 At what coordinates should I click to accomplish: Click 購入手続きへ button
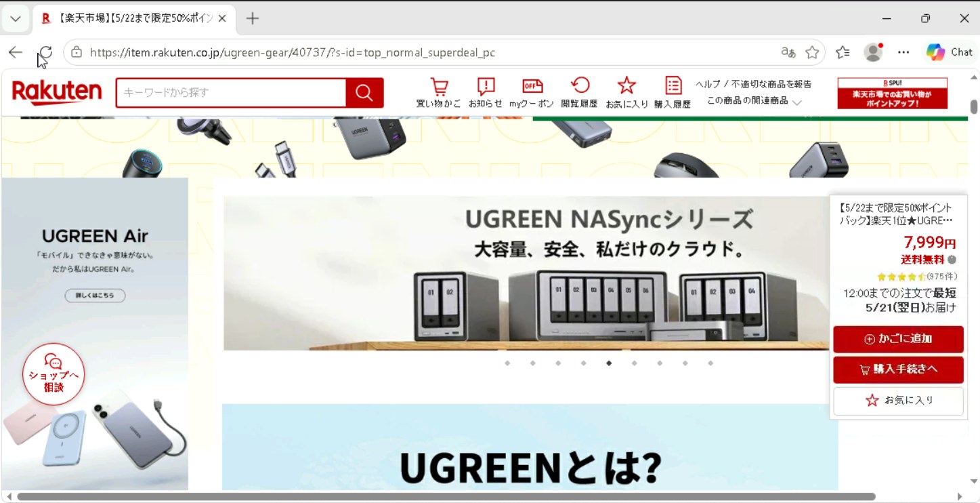tap(898, 369)
